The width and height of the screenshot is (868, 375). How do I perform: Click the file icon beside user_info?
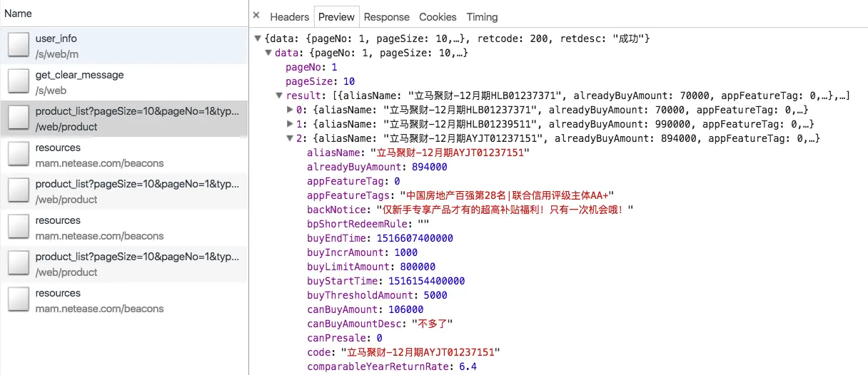[18, 46]
